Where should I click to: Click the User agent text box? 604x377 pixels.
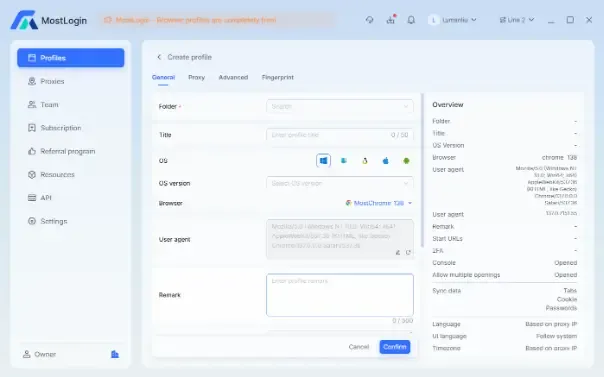pyautogui.click(x=340, y=239)
